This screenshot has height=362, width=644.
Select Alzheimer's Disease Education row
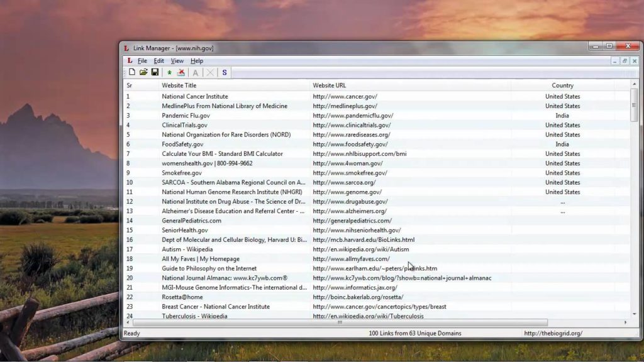(377, 211)
